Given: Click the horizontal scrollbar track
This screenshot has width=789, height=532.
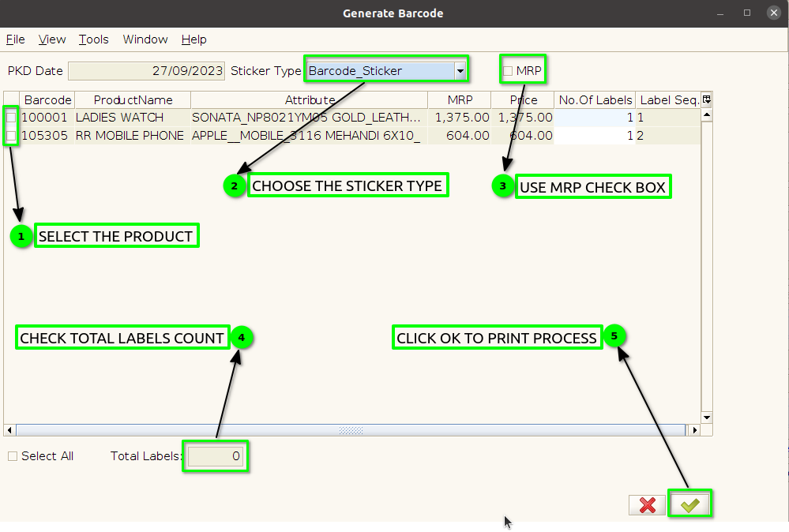Looking at the screenshot, I should (351, 430).
